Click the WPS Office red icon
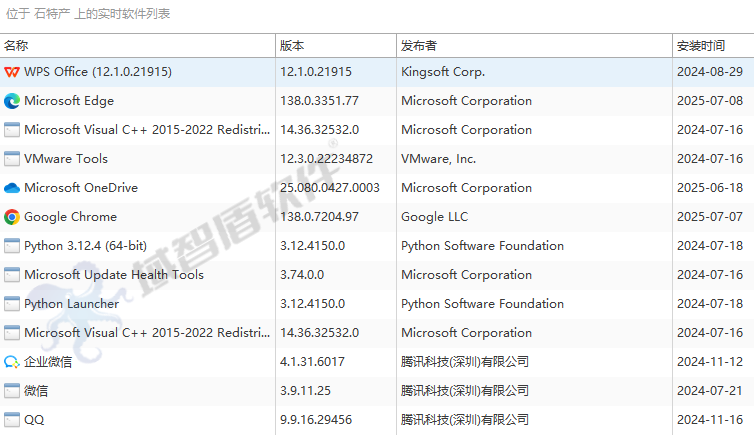Screen dimensions: 754x441 [12, 72]
